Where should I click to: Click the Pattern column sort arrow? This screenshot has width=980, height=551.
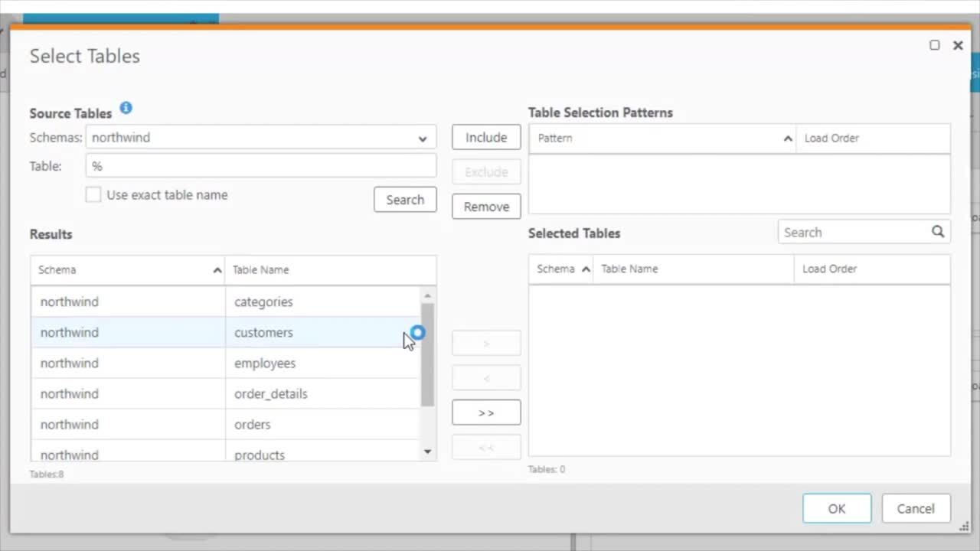[788, 139]
